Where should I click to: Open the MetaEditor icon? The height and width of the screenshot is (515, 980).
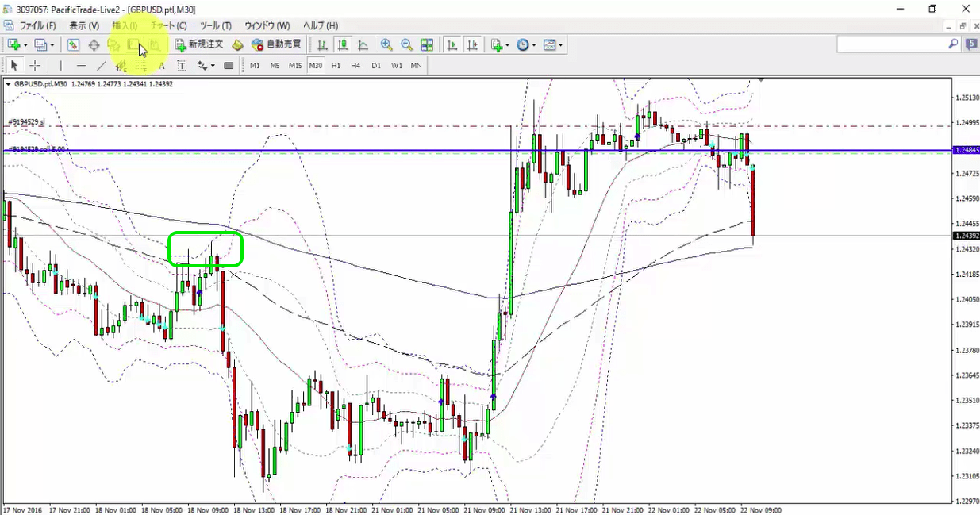tap(237, 45)
